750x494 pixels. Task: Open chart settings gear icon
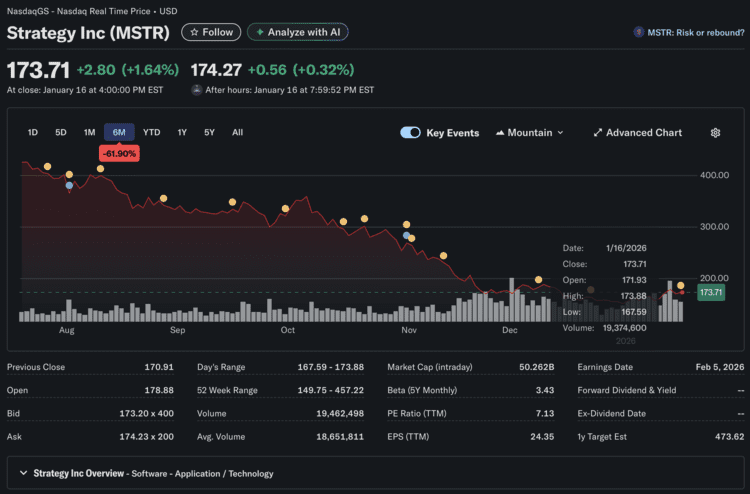click(715, 132)
